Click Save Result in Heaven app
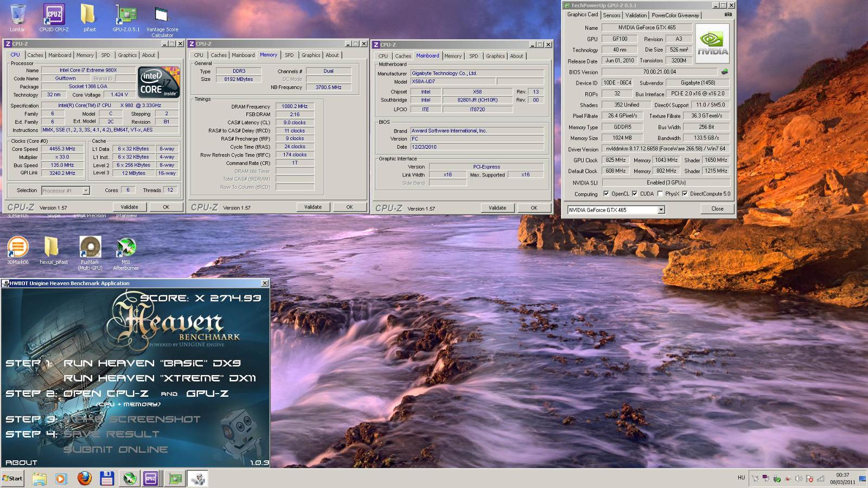 click(x=111, y=434)
